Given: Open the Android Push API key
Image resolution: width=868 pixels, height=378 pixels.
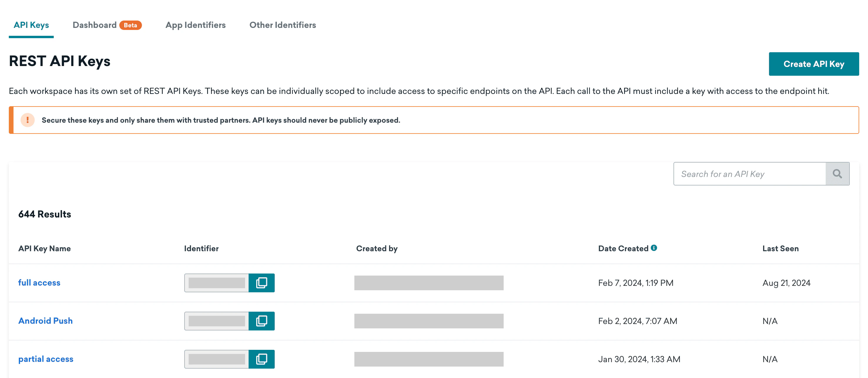Looking at the screenshot, I should [46, 321].
